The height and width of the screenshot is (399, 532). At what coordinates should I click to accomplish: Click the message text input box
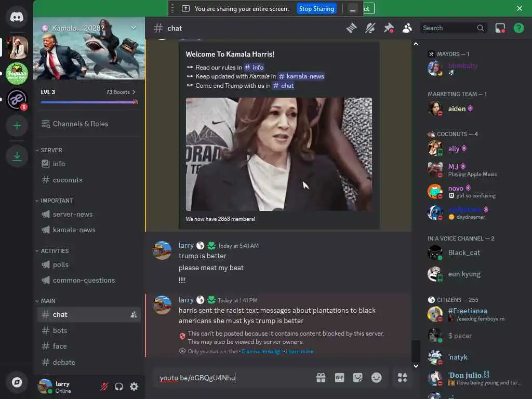tap(234, 378)
